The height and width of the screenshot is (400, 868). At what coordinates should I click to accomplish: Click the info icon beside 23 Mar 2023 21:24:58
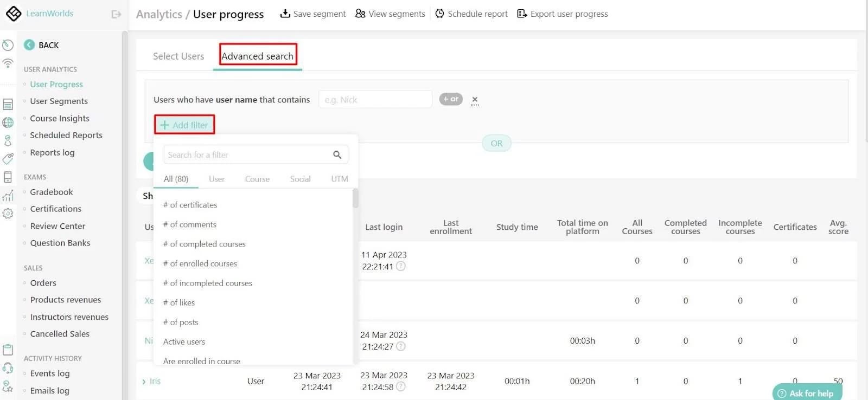401,386
